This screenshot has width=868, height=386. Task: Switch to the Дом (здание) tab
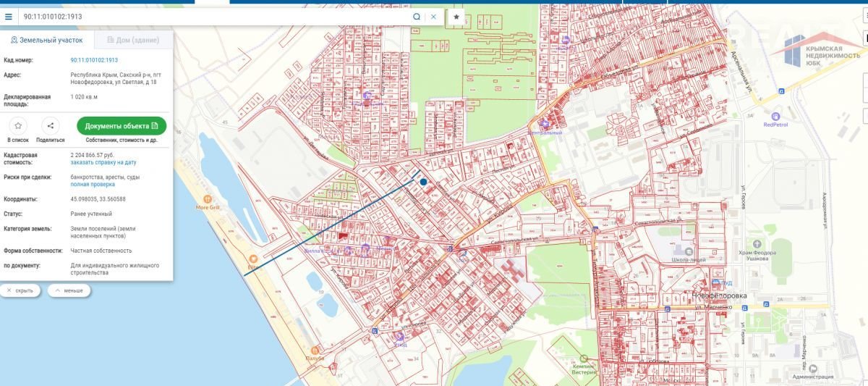[x=129, y=41]
